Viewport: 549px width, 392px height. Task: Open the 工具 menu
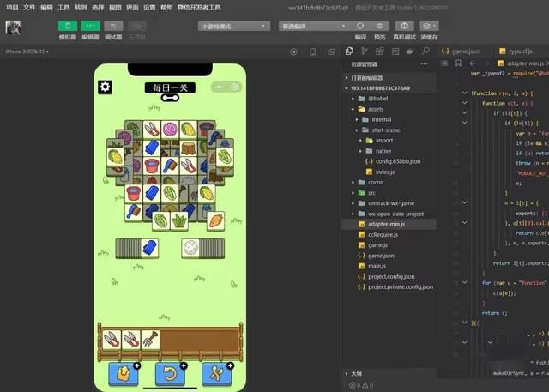pyautogui.click(x=63, y=7)
